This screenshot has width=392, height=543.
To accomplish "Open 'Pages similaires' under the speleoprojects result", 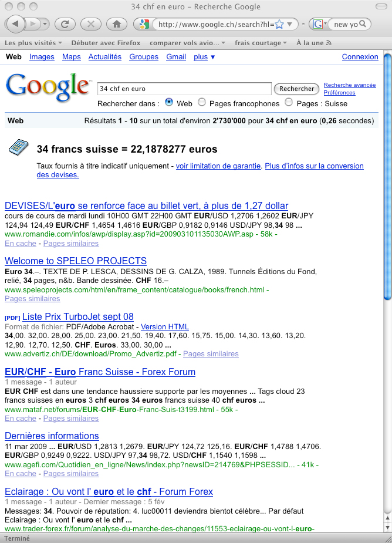I will coord(32,299).
